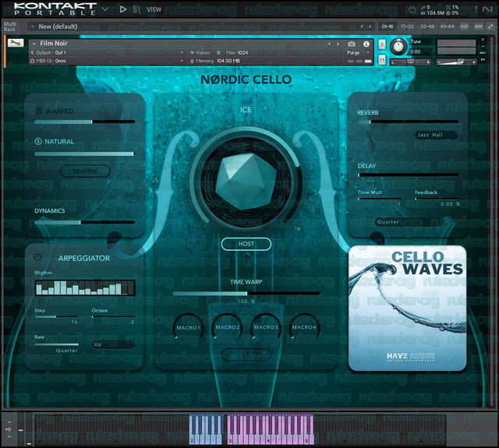
Task: Click the Kontakt Portable logo
Action: tap(55, 9)
